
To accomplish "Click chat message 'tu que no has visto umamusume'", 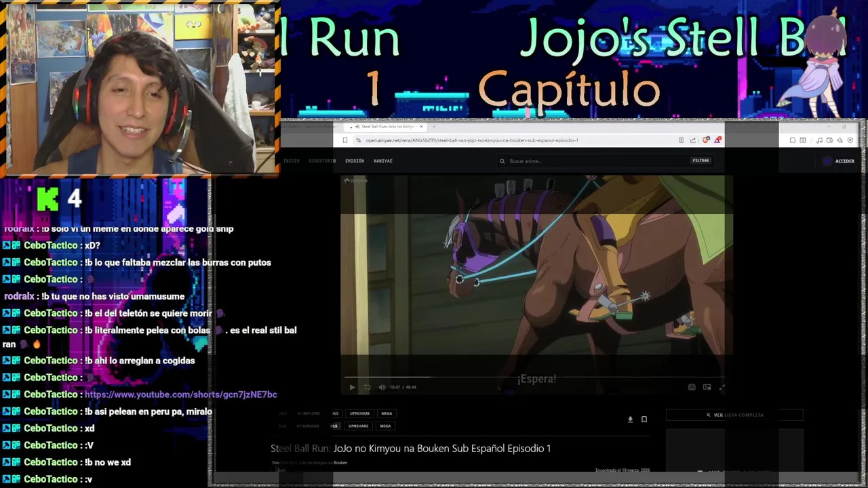I will (113, 296).
